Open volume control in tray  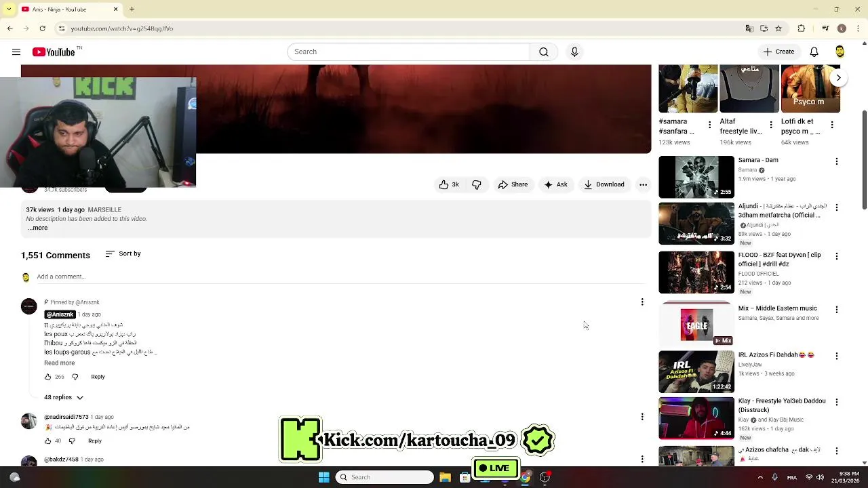click(820, 477)
